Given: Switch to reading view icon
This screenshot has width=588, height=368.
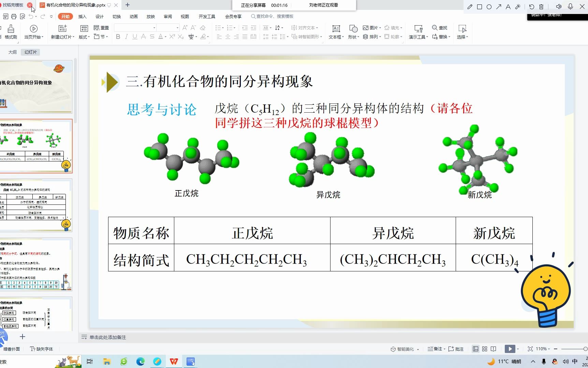Looking at the screenshot, I should coord(494,349).
